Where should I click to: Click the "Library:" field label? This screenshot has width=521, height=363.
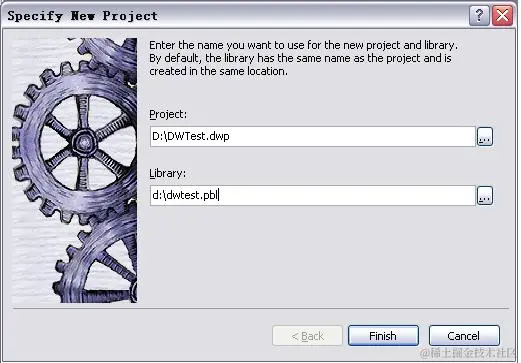point(167,173)
